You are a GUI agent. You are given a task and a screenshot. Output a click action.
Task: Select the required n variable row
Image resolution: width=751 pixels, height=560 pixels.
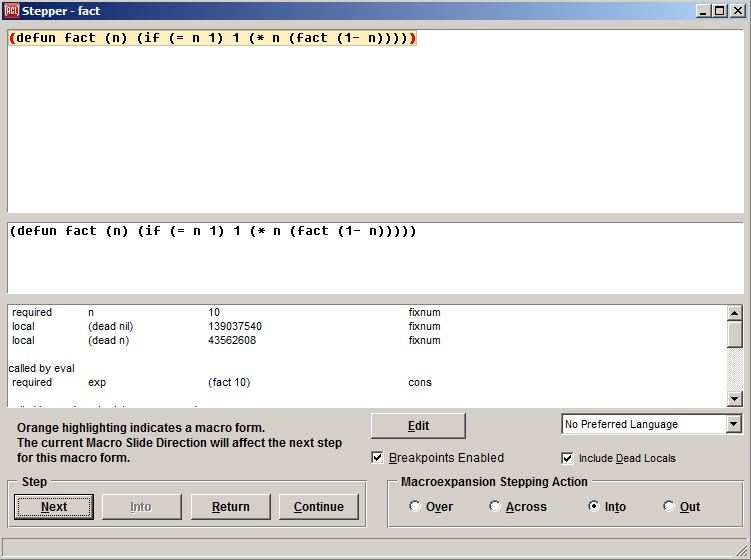226,312
